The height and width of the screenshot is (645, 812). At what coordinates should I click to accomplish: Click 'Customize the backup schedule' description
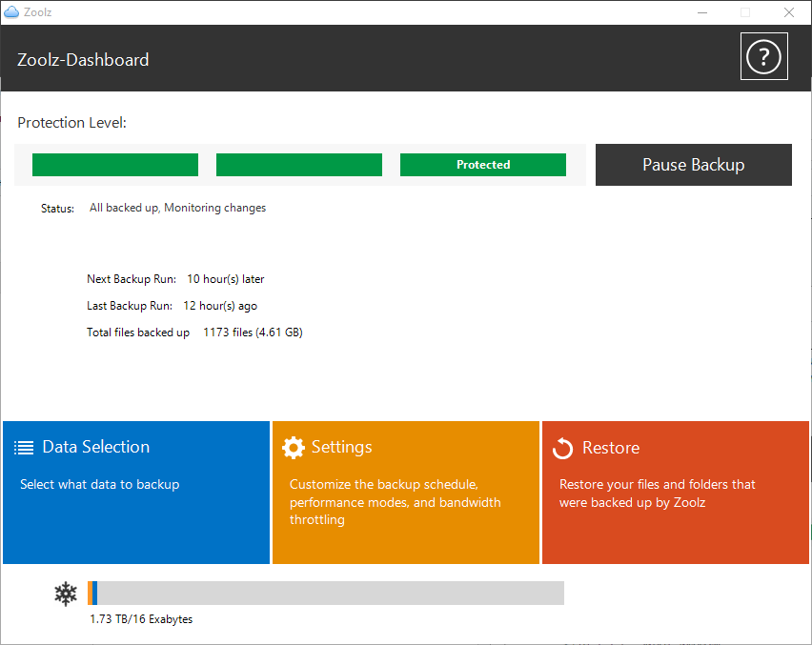[396, 502]
